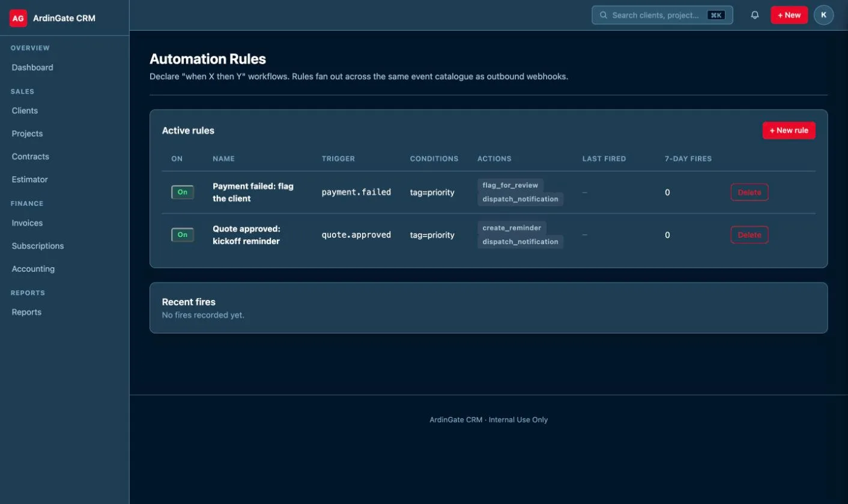The image size is (848, 504).
Task: Click 7-day fires count in Payment failed row
Action: coord(667,193)
